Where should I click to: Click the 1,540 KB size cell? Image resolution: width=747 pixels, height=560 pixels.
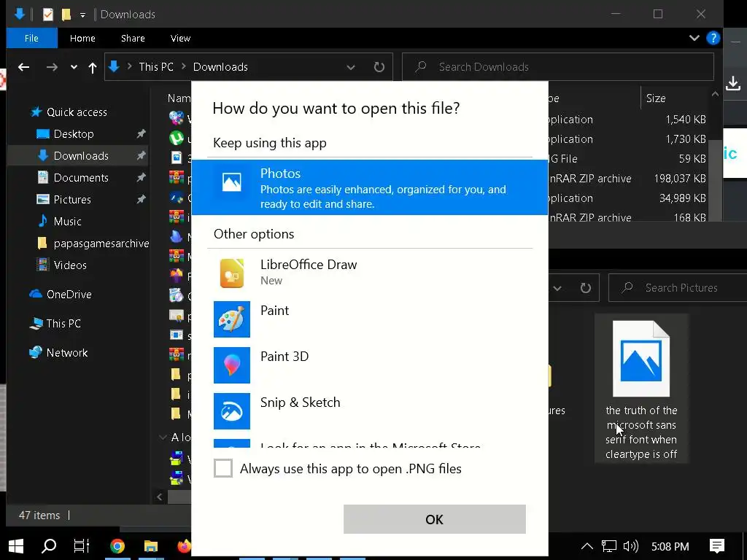686,120
